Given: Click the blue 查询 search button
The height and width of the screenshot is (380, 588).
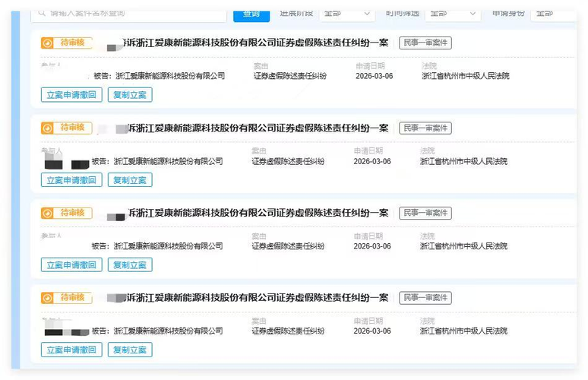Looking at the screenshot, I should [x=251, y=16].
